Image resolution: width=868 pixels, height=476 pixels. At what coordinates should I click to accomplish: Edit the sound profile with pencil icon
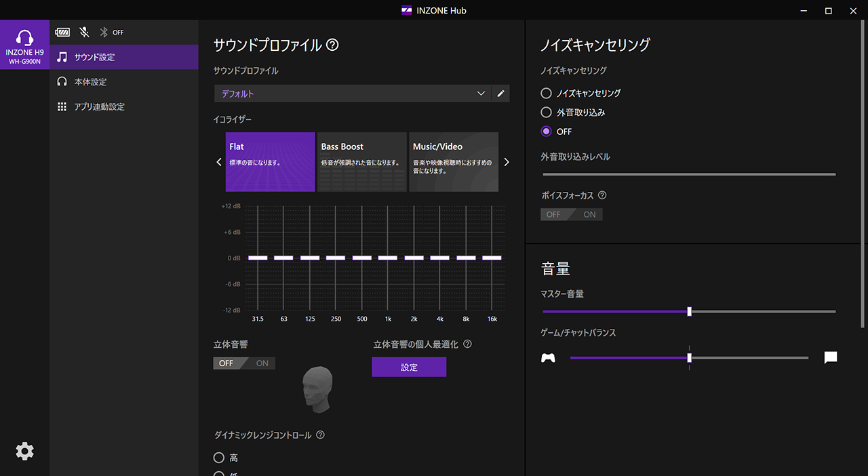[501, 94]
